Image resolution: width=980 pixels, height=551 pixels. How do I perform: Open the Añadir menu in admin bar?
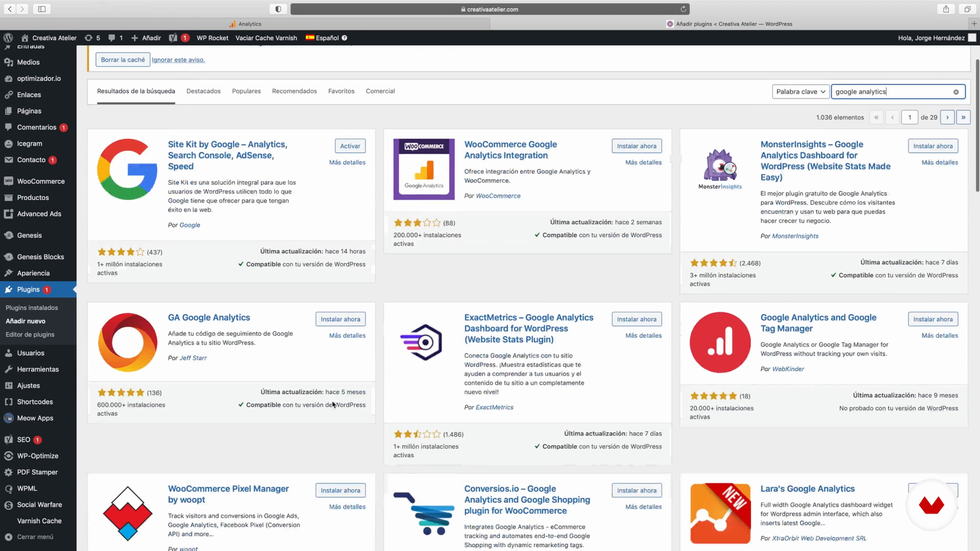[146, 38]
